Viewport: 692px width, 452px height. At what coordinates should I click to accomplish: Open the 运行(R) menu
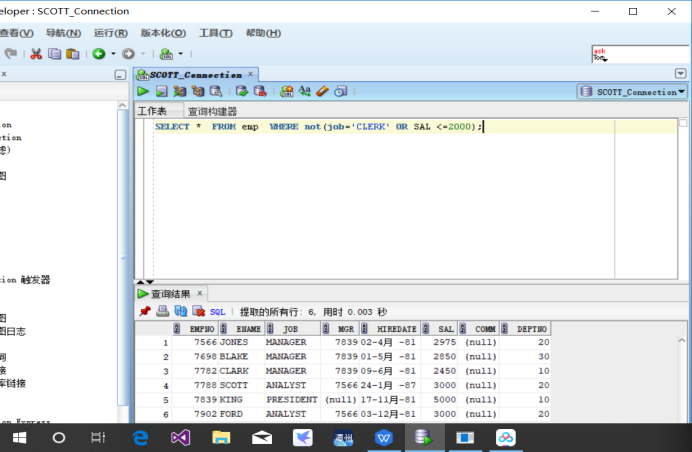click(x=111, y=33)
